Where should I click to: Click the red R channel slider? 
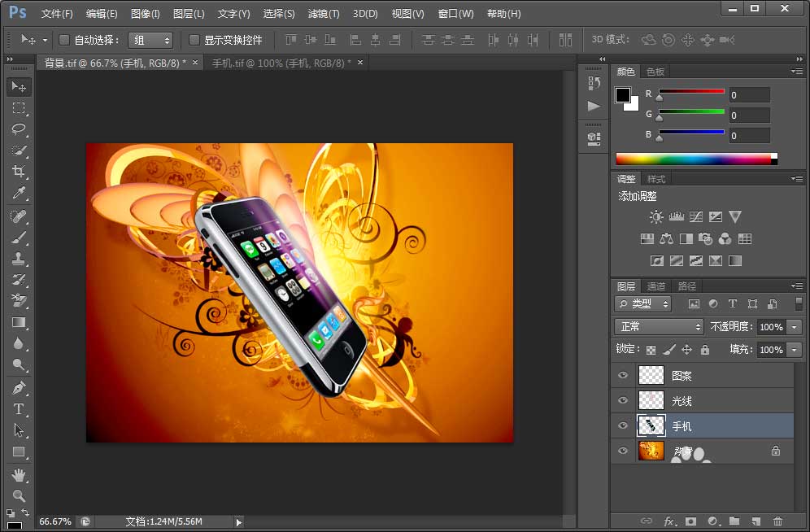(692, 91)
